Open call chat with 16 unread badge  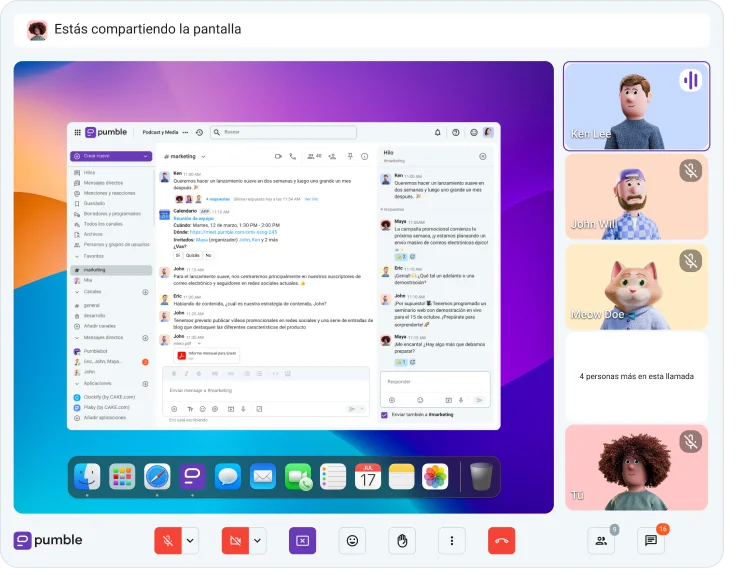(x=651, y=540)
